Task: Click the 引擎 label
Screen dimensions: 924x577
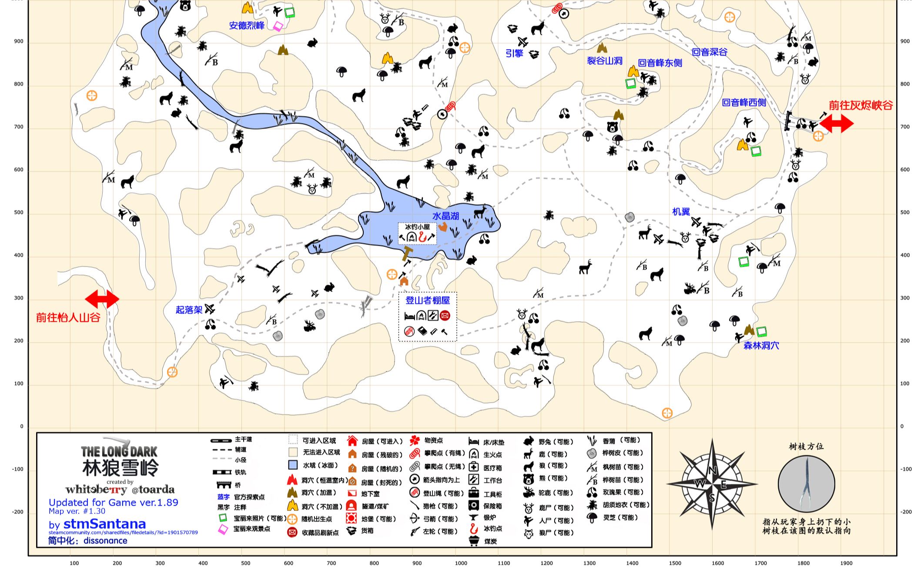Action: point(514,53)
